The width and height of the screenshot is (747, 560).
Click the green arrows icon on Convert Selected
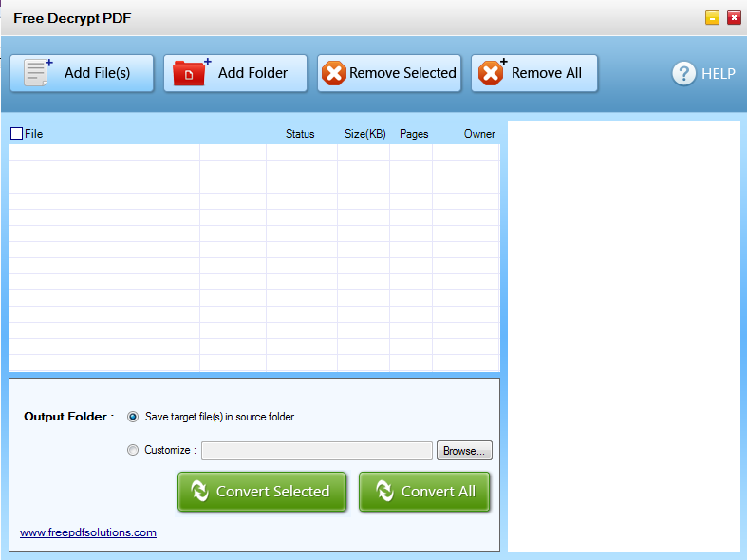199,491
